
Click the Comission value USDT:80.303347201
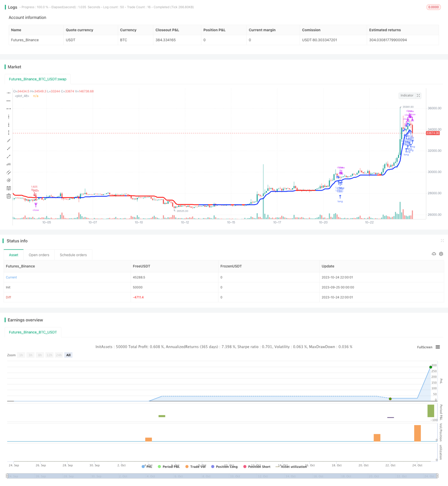(319, 40)
